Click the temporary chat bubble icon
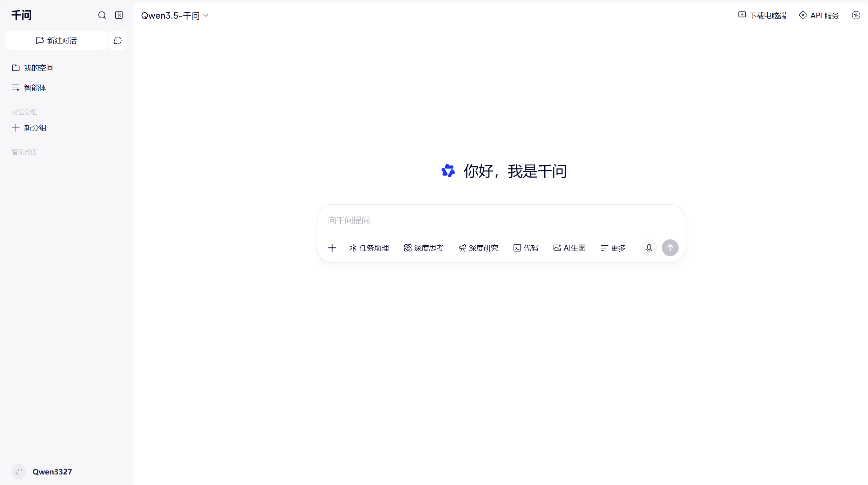The image size is (868, 485). click(118, 40)
